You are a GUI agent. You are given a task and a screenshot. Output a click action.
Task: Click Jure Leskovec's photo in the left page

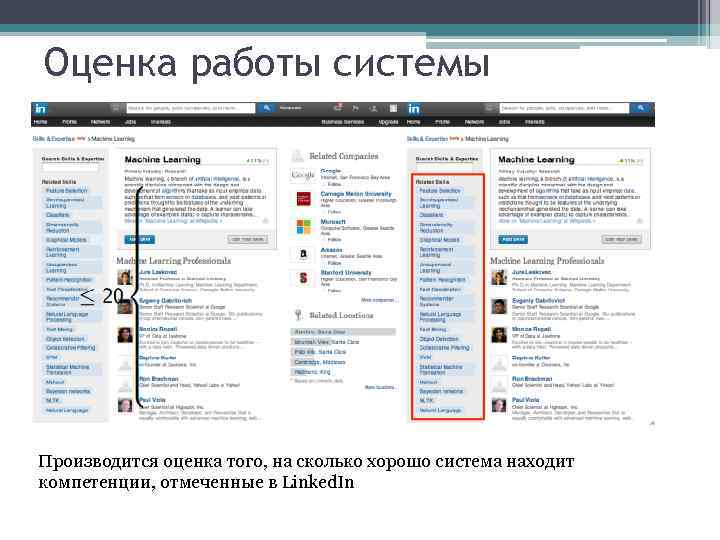(124, 277)
